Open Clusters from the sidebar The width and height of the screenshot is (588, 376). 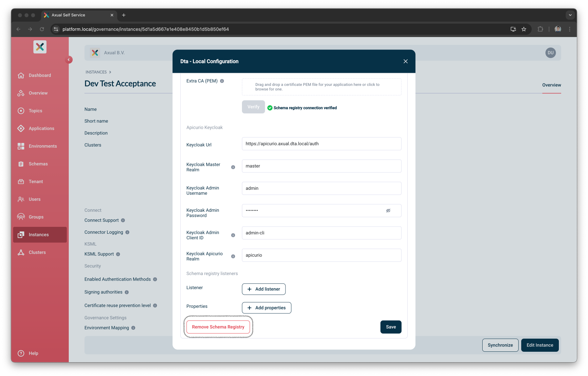40,252
